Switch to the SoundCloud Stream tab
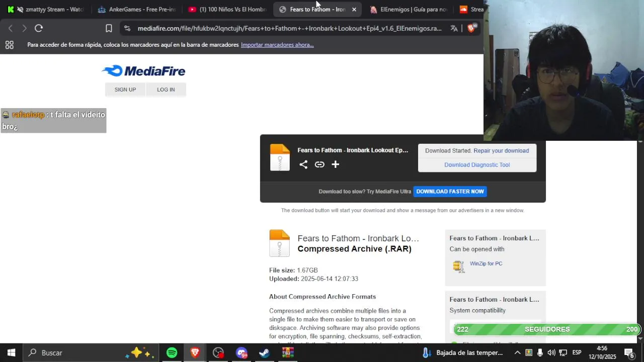The width and height of the screenshot is (644, 362). coord(470,10)
